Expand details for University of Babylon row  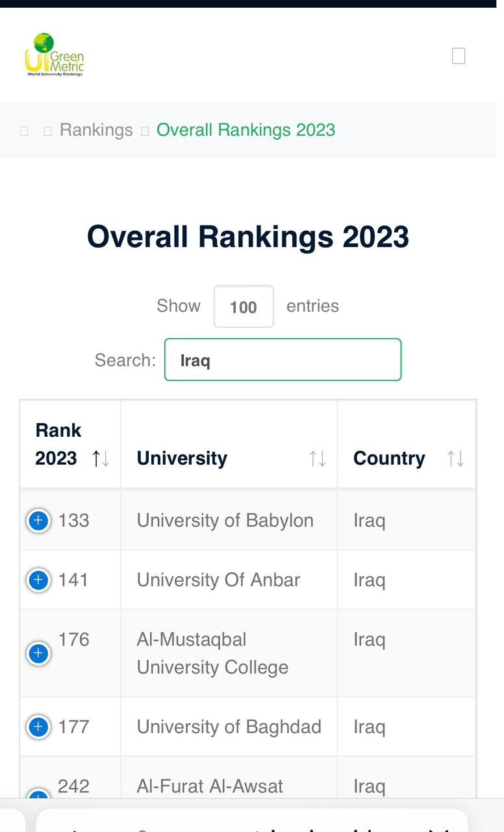tap(38, 521)
